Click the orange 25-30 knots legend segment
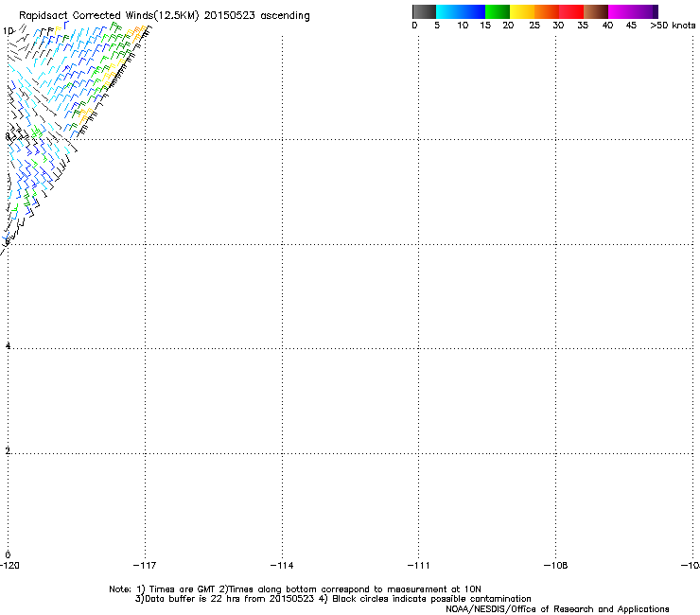Screen dimensions: 700x615 (x=547, y=11)
